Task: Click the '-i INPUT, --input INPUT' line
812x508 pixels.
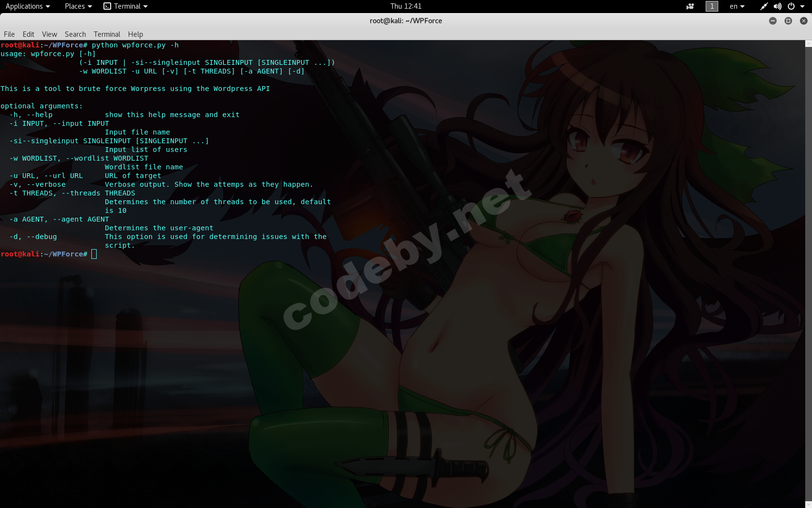Action: 59,123
